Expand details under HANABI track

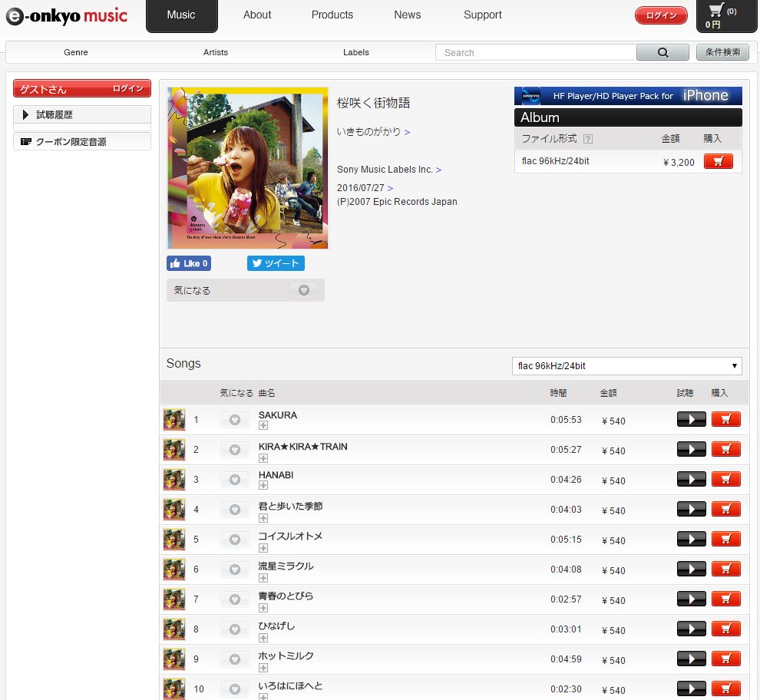[x=263, y=485]
